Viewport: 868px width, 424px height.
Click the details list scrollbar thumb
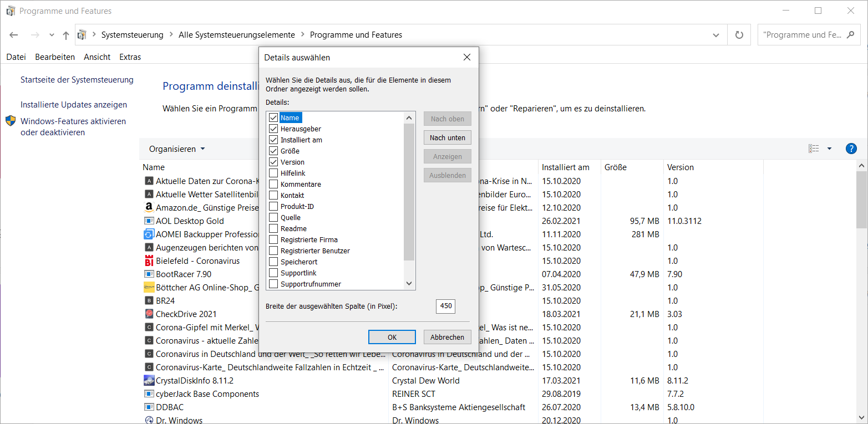tap(409, 192)
